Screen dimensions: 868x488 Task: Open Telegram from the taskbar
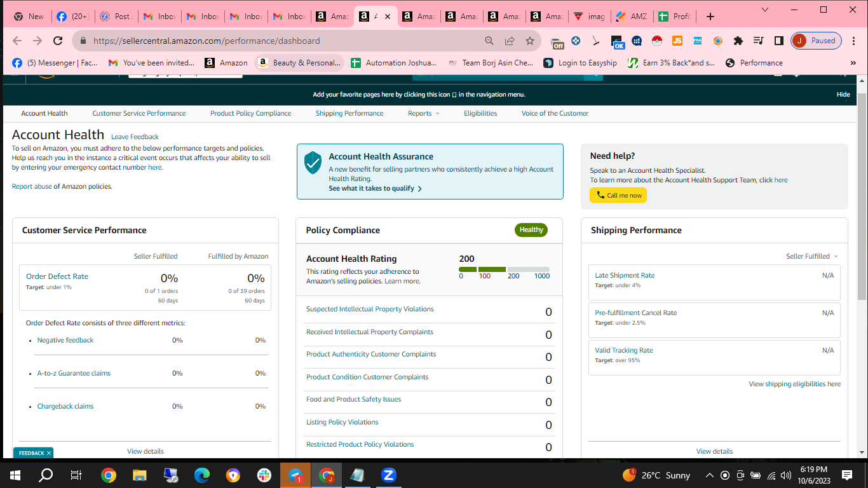coord(295,475)
